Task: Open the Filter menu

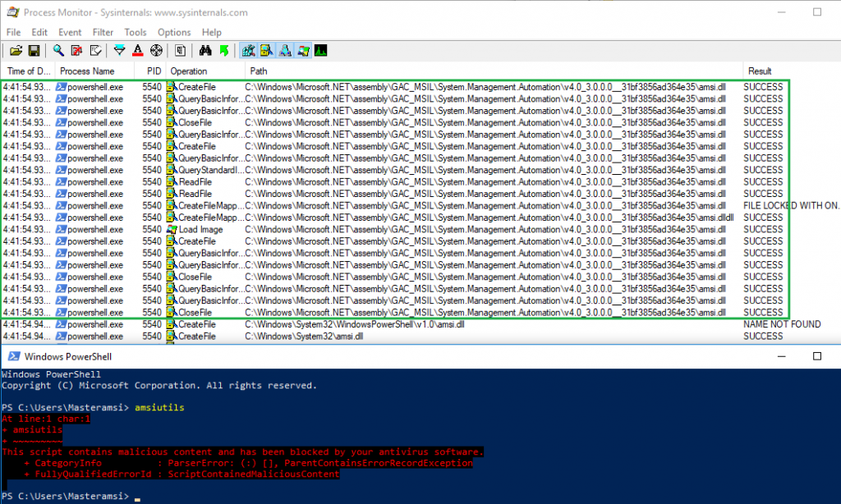Action: [103, 32]
